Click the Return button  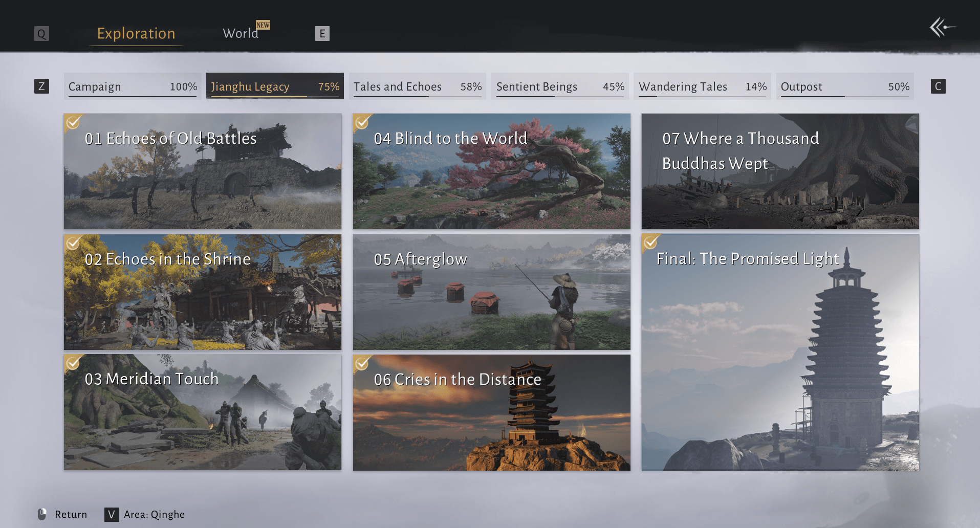tap(71, 514)
